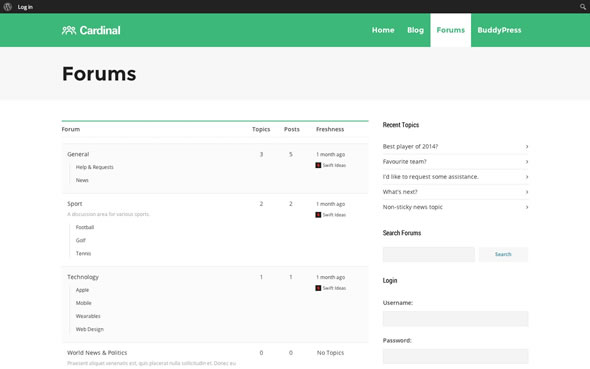The width and height of the screenshot is (590, 369).
Task: Open the News subforum
Action: [82, 180]
